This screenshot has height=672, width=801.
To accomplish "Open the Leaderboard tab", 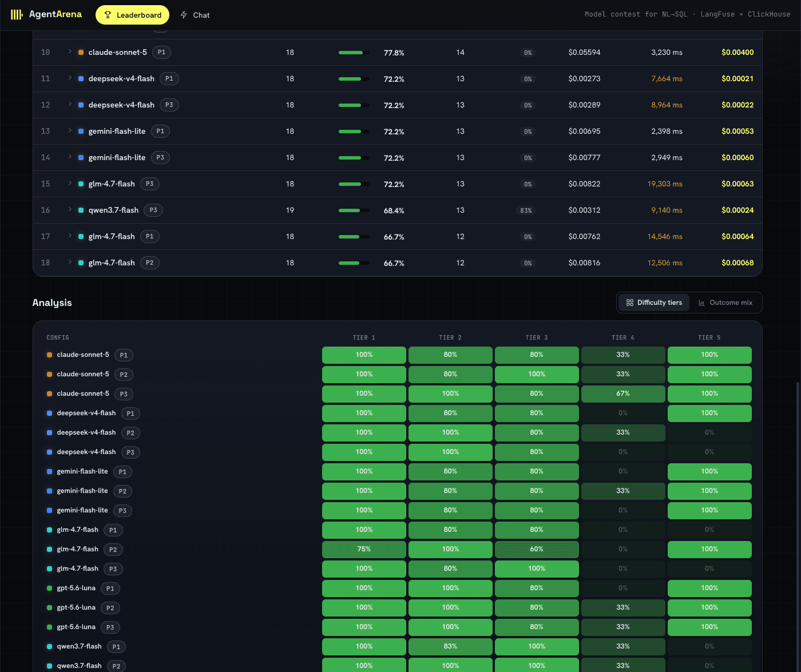I will 132,15.
